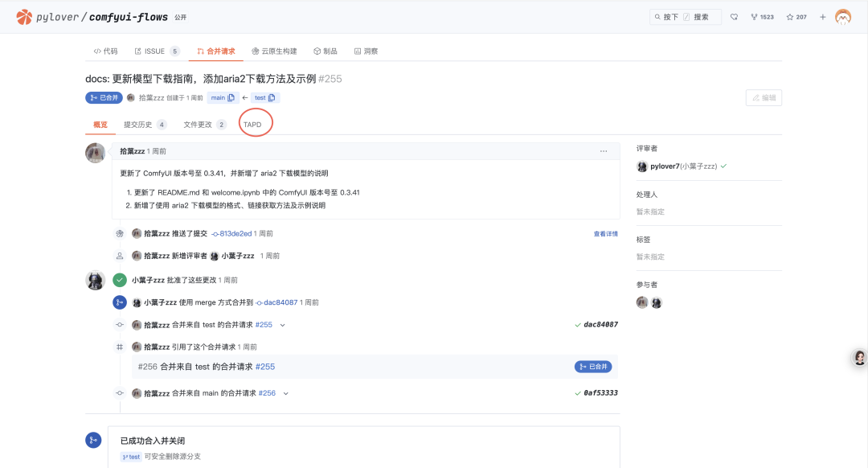
Task: Select the 概览 sub-tab
Action: click(100, 125)
